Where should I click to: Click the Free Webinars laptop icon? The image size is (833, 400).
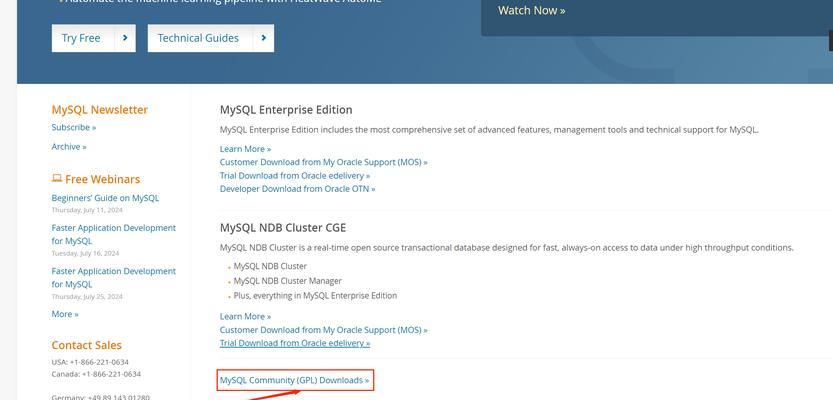click(x=56, y=178)
